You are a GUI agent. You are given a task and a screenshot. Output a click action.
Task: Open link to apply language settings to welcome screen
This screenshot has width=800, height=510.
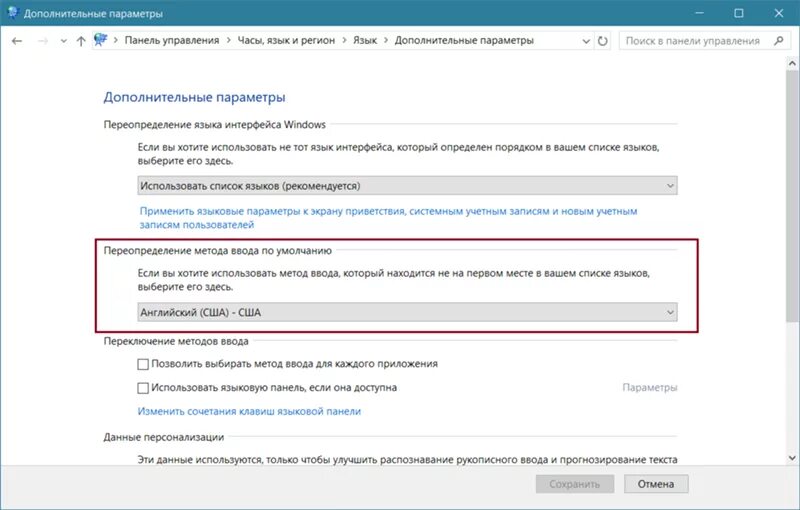(388, 218)
